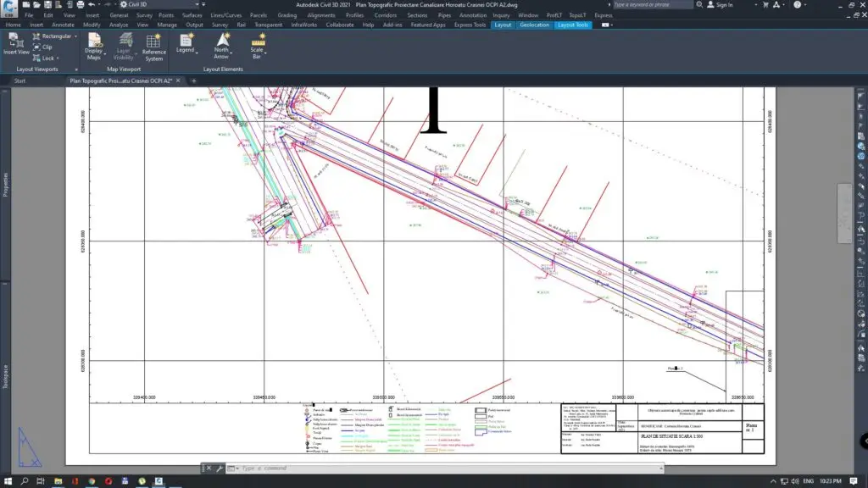Insert a Scale Bar element
The height and width of the screenshot is (488, 868).
258,47
